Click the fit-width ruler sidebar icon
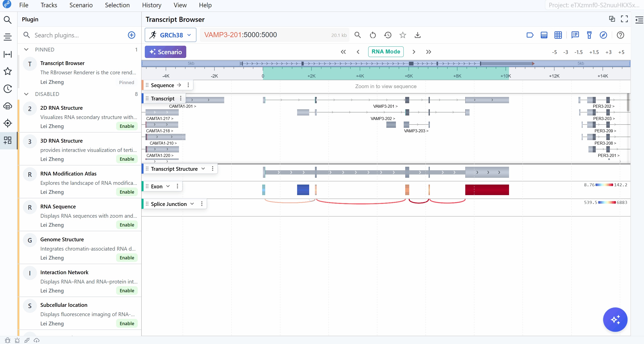 (x=8, y=54)
